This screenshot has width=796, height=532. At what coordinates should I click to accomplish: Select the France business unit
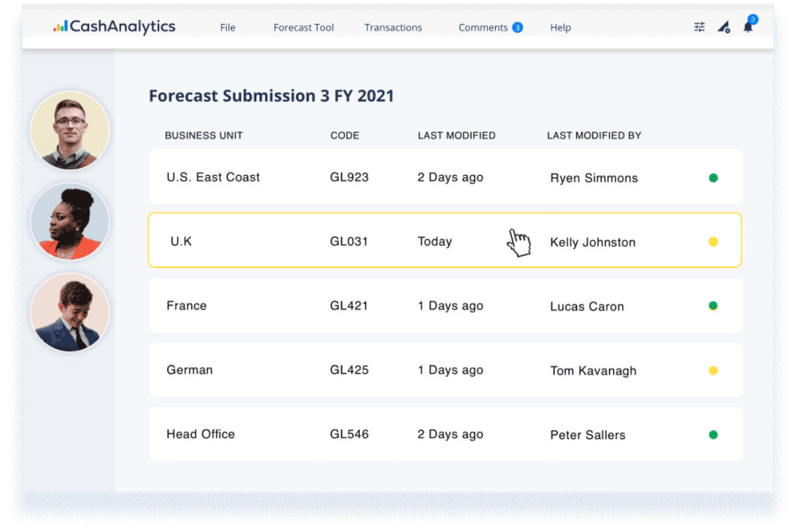pyautogui.click(x=186, y=305)
